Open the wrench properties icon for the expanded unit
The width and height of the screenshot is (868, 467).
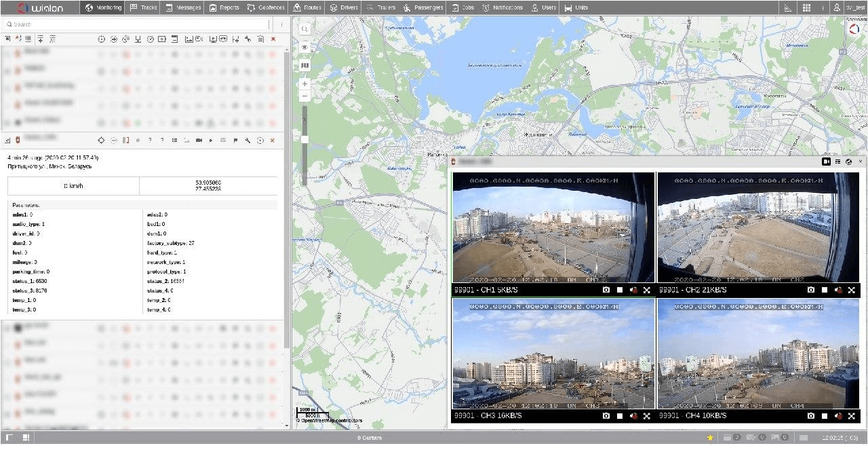click(248, 141)
